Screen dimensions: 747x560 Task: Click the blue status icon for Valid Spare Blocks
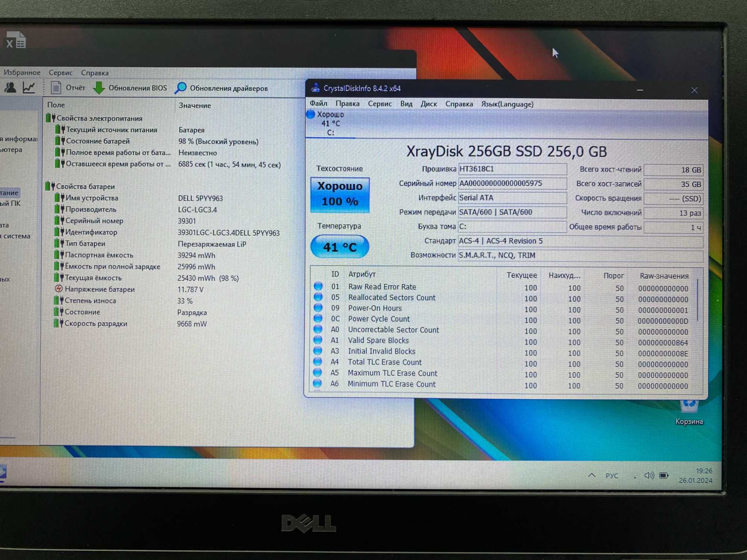click(x=318, y=340)
